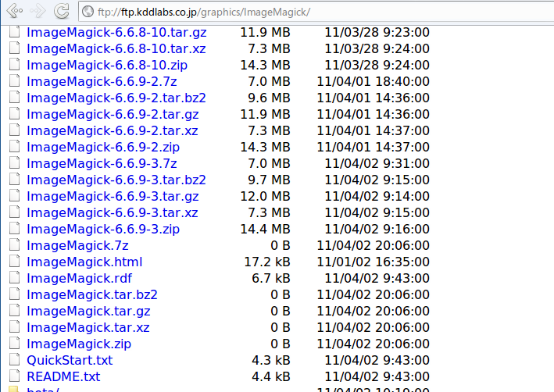This screenshot has height=392, width=554.
Task: Click the globe site icon in address bar
Action: point(88,12)
